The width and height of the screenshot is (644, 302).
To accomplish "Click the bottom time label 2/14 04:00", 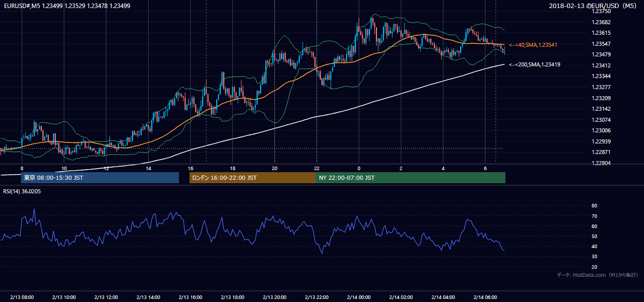I will 443,297.
